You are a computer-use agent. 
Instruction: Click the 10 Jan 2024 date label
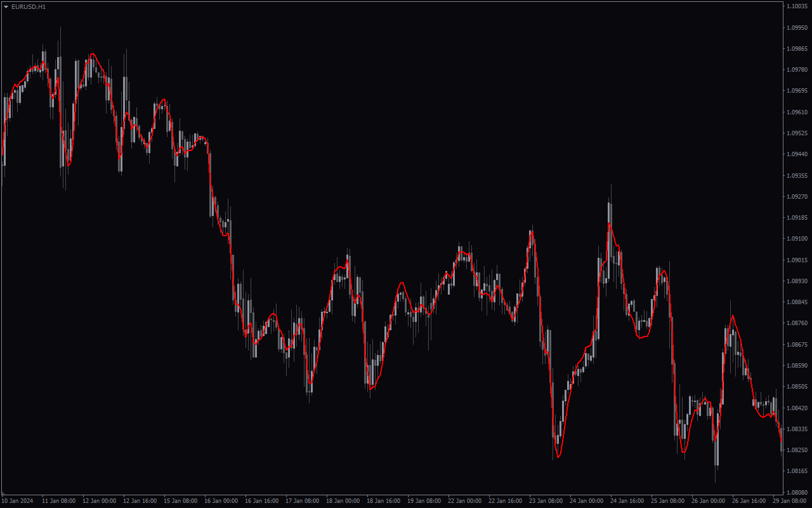point(17,500)
